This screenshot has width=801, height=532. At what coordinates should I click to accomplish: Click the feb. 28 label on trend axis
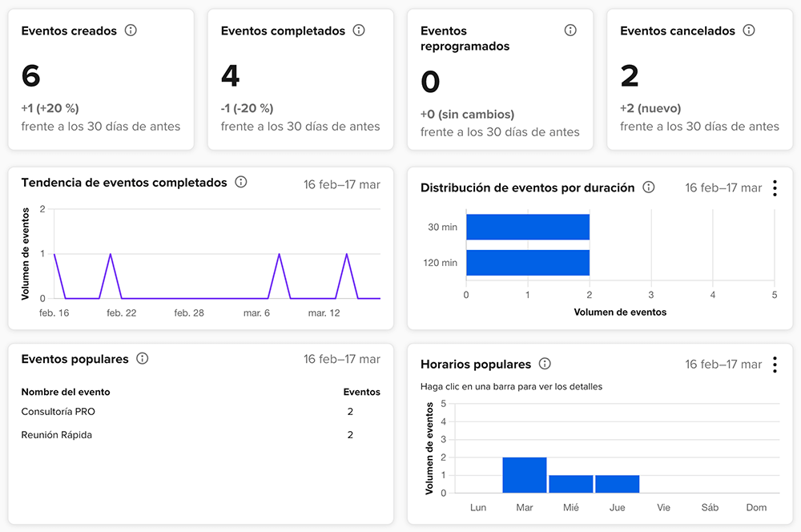click(x=189, y=312)
